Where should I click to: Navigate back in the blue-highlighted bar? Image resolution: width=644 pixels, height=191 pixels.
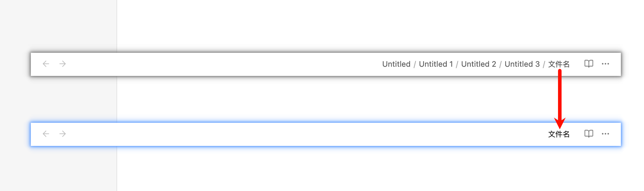tap(46, 134)
